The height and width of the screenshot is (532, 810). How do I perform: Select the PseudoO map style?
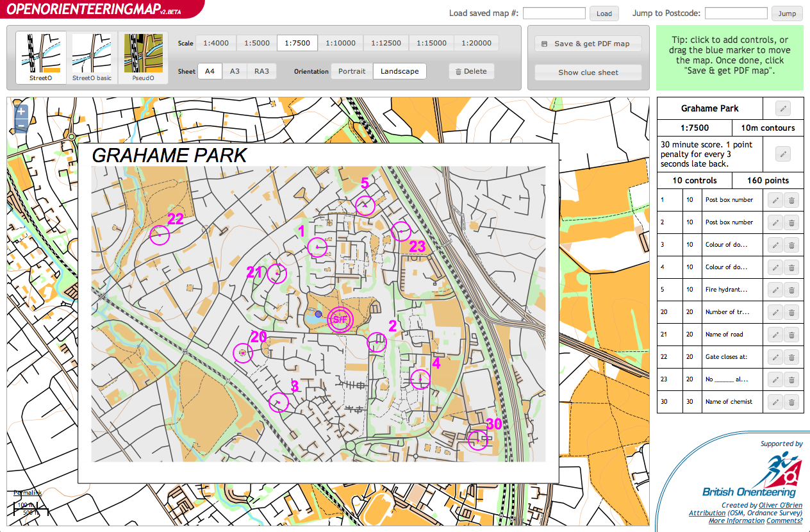click(x=142, y=58)
